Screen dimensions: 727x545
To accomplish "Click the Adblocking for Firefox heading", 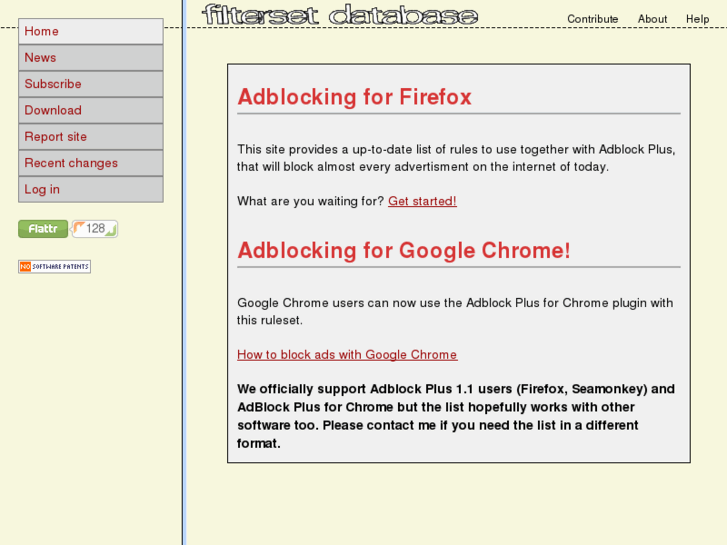I will [x=355, y=97].
